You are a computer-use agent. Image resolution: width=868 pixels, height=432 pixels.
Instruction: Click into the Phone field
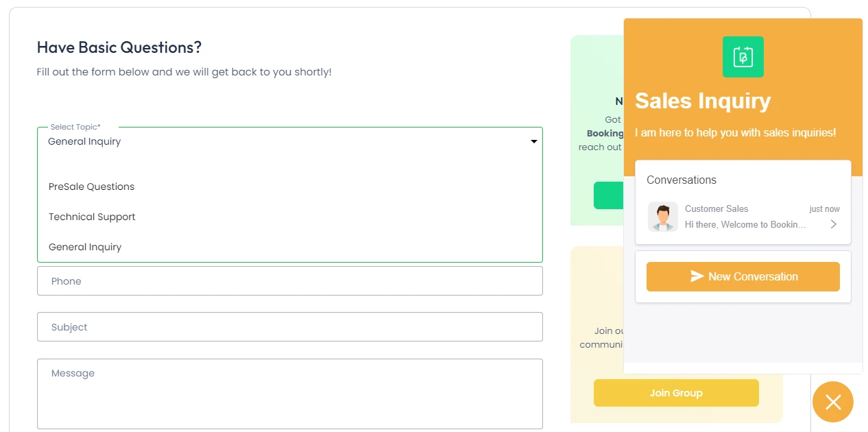click(289, 281)
